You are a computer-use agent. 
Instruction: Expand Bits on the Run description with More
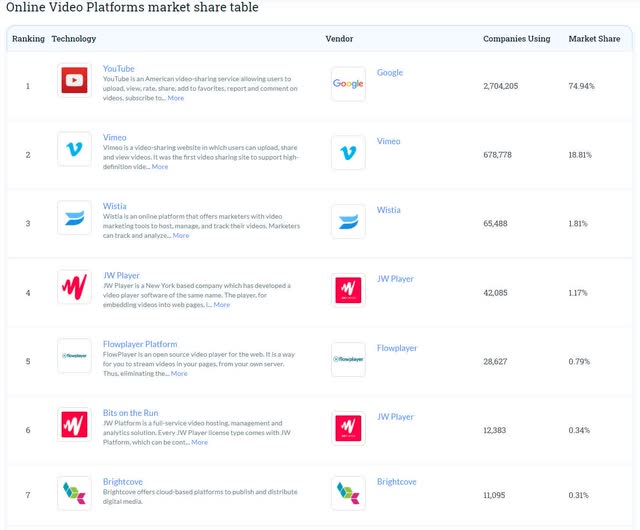(x=200, y=442)
